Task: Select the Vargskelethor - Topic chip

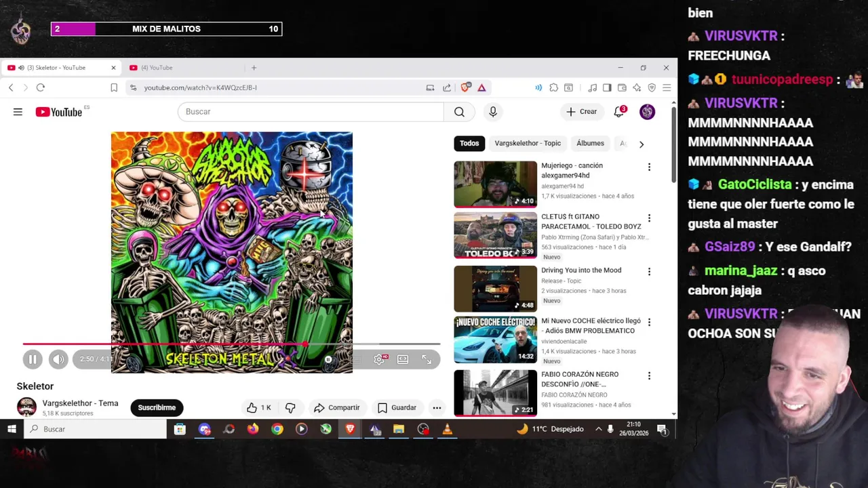Action: pyautogui.click(x=528, y=143)
